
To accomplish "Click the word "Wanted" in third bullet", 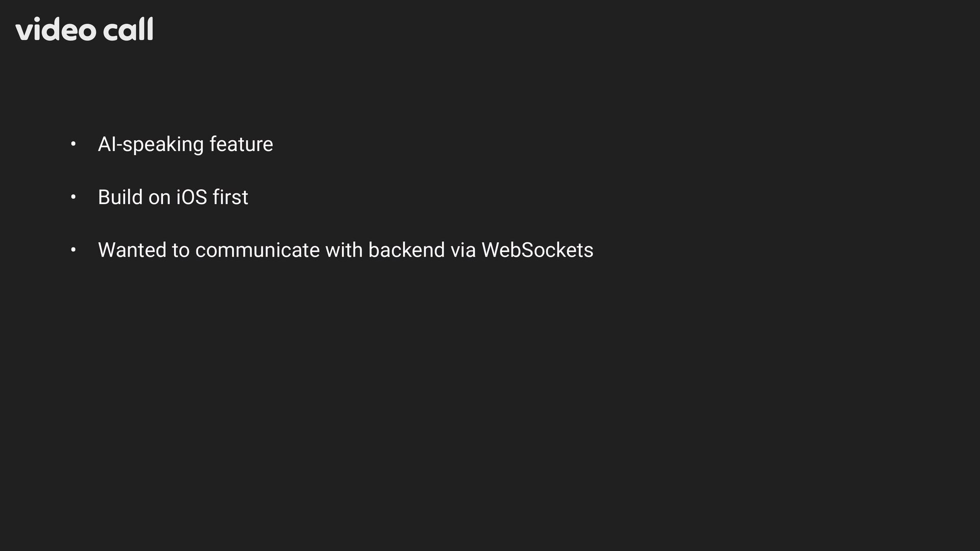I will [132, 250].
